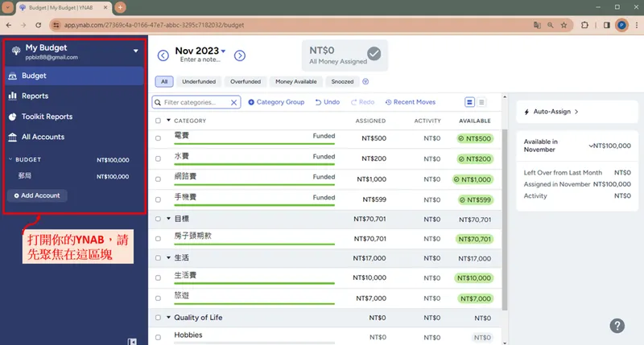Viewport: 644px width, 345px height.
Task: Check the 房子頭期款 category checkbox
Action: (x=158, y=239)
